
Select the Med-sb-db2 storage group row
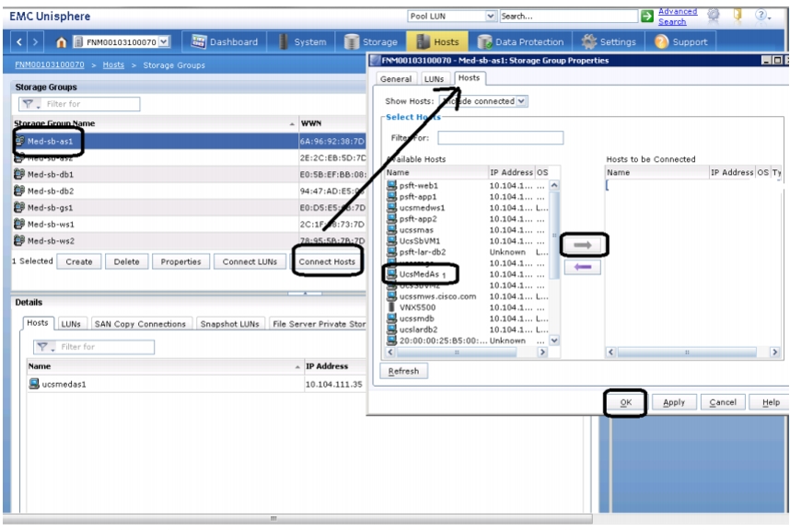pos(190,191)
